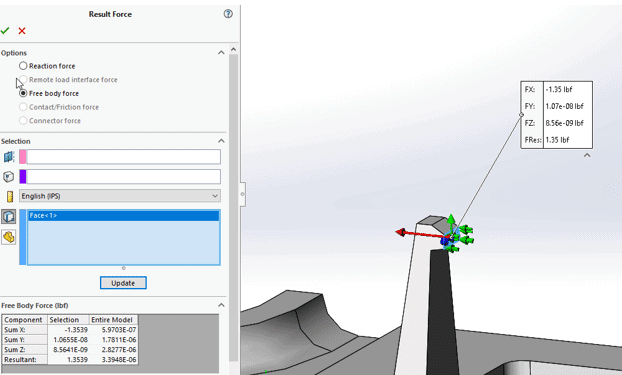Viewport: 622px width, 375px height.
Task: Click the pink reference selection field
Action: coord(120,157)
